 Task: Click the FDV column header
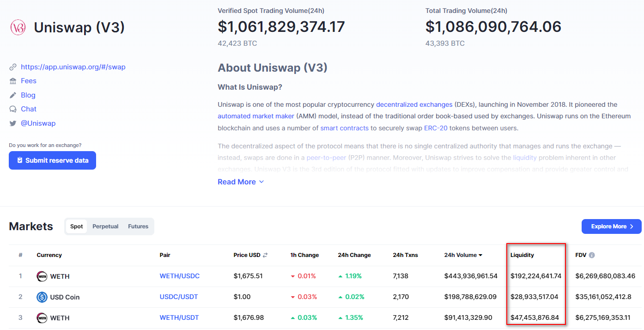pyautogui.click(x=581, y=255)
